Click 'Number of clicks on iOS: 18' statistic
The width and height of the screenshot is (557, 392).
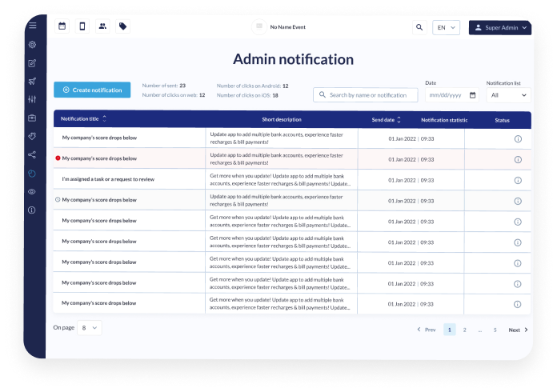(247, 95)
